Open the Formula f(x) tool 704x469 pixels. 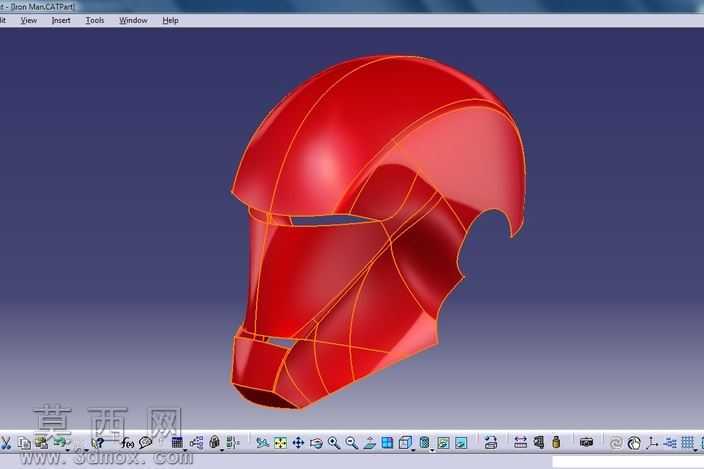128,443
